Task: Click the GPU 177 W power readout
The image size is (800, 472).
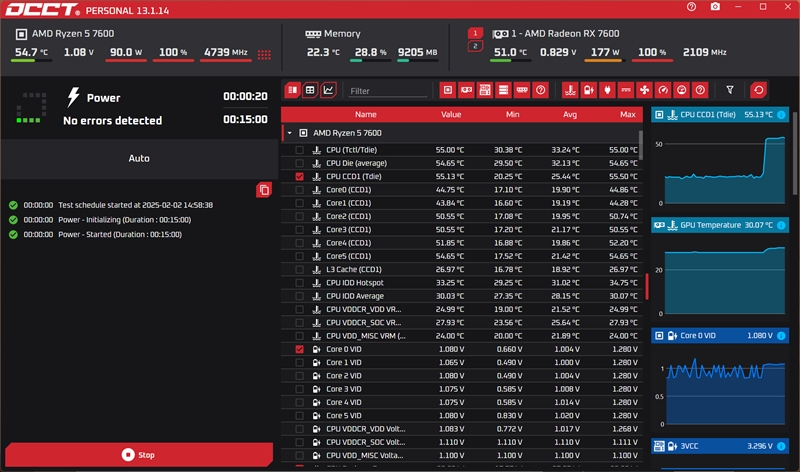Action: (x=605, y=52)
